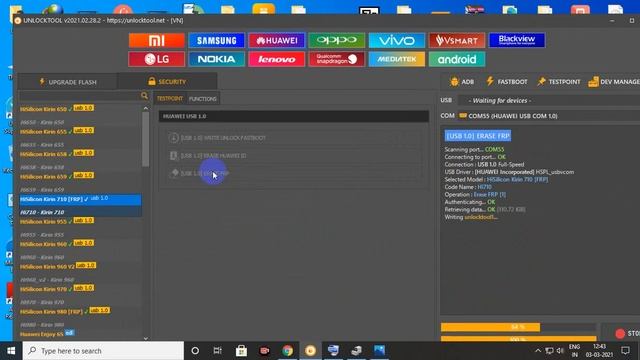Viewport: 640px width, 360px height.
Task: Click the HUAWEI USB 1.0 section header
Action: tap(293, 116)
